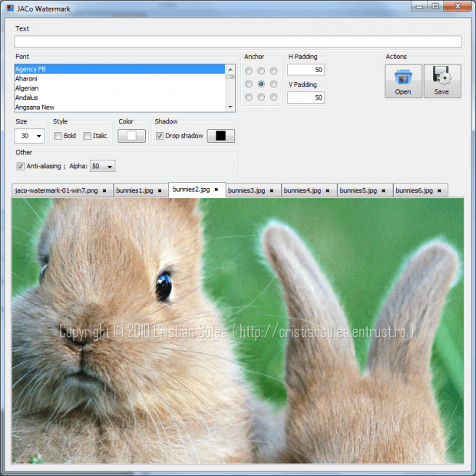Image resolution: width=476 pixels, height=476 pixels.
Task: Select the top-left anchor radio button
Action: coord(249,71)
